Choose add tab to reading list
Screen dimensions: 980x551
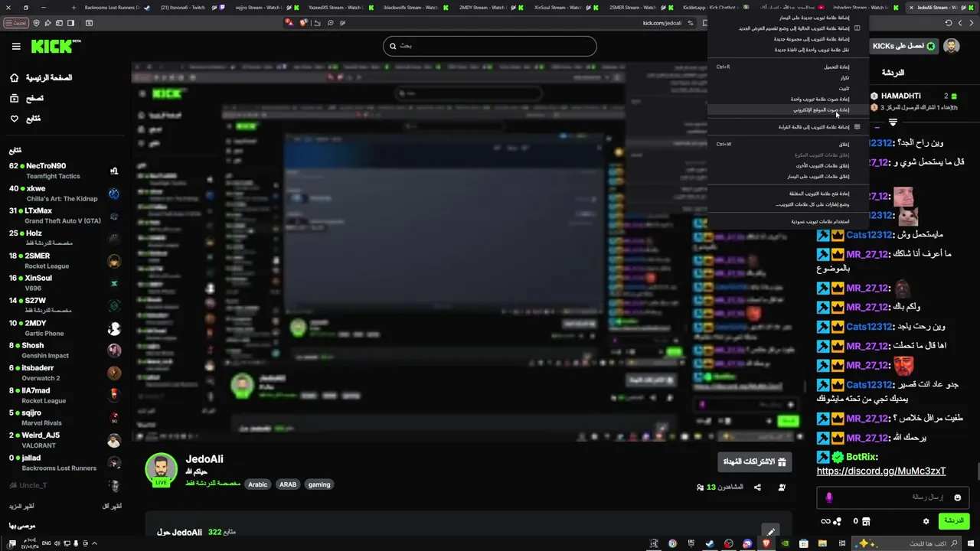789,127
